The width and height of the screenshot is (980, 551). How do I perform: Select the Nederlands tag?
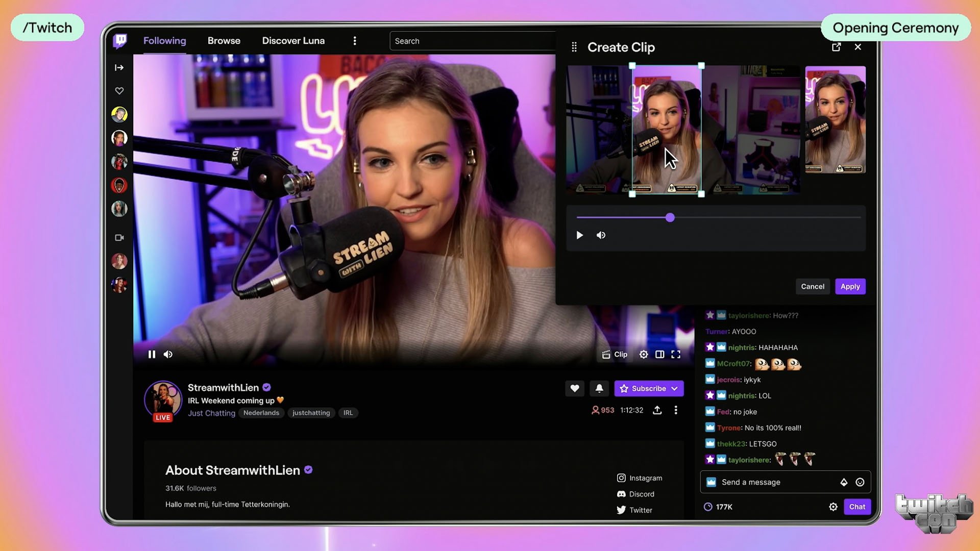(x=261, y=413)
